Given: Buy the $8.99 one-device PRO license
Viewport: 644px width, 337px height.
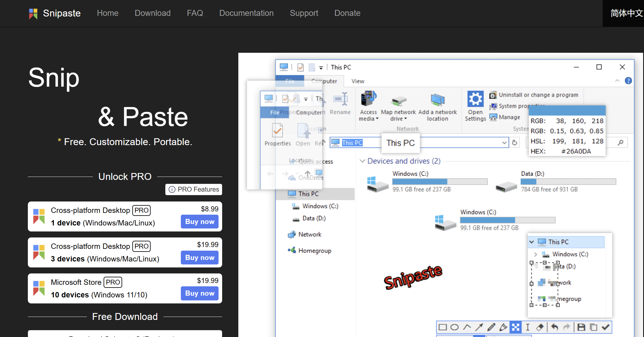Looking at the screenshot, I should 199,222.
